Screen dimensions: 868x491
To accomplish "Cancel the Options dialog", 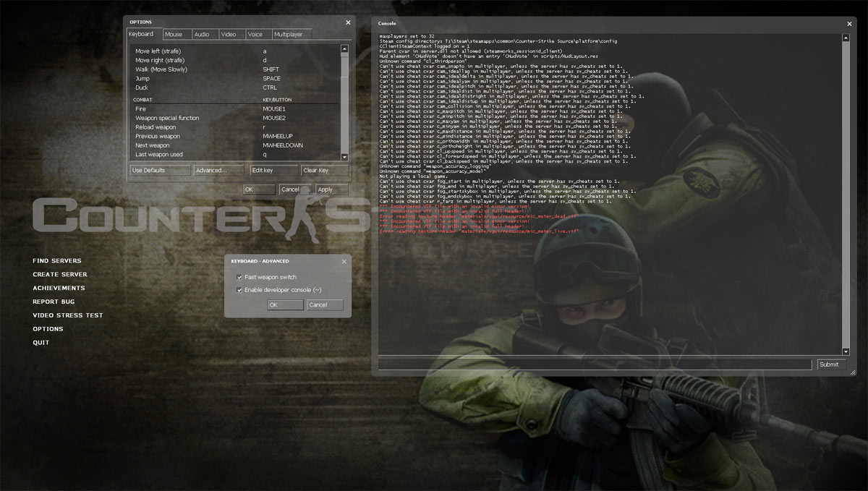I will click(295, 189).
